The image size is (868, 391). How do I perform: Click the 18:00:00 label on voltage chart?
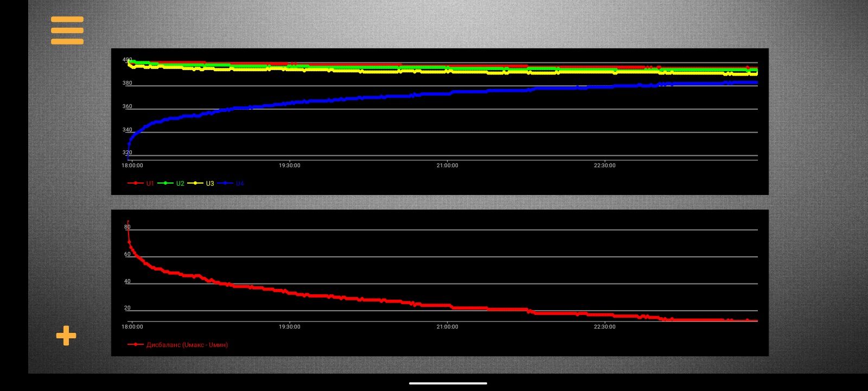132,166
